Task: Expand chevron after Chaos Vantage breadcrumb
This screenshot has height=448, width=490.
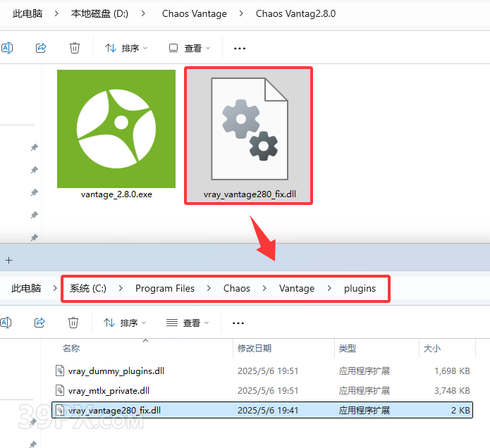Action: tap(241, 13)
